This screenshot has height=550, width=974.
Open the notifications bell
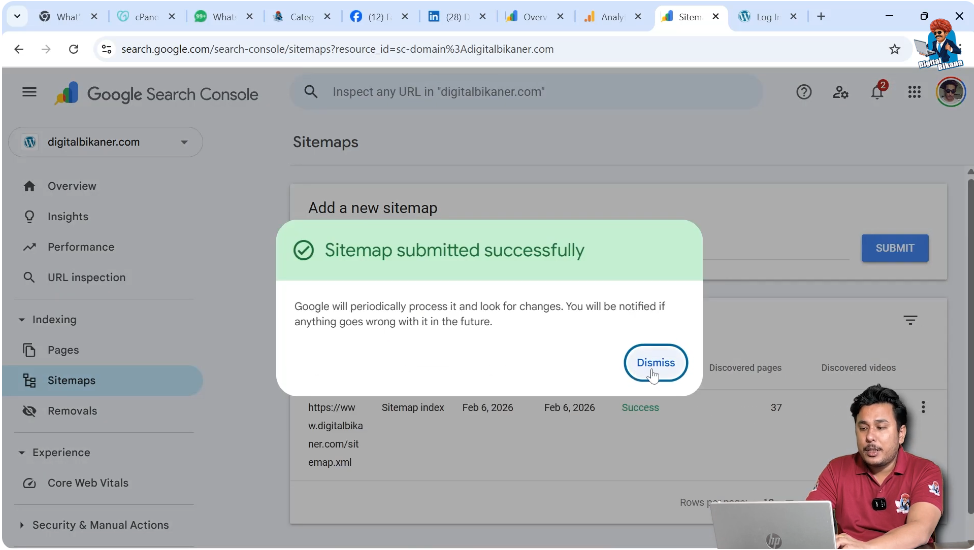[877, 93]
